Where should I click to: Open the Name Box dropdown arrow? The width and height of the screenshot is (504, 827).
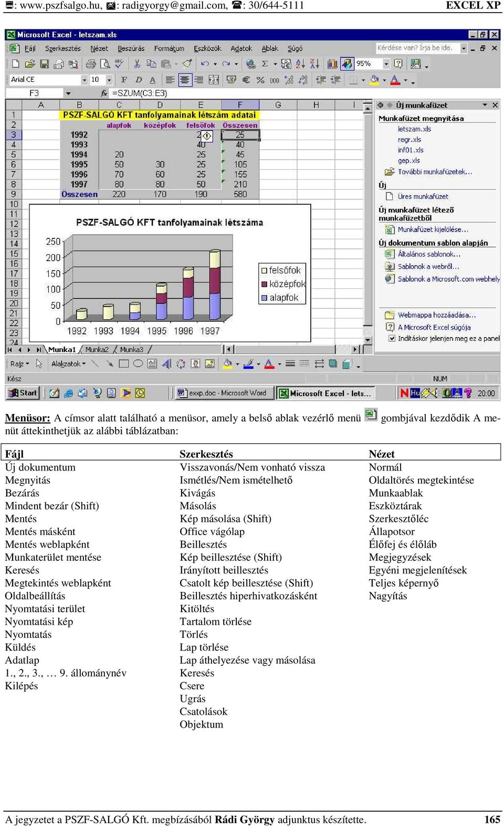pyautogui.click(x=68, y=93)
